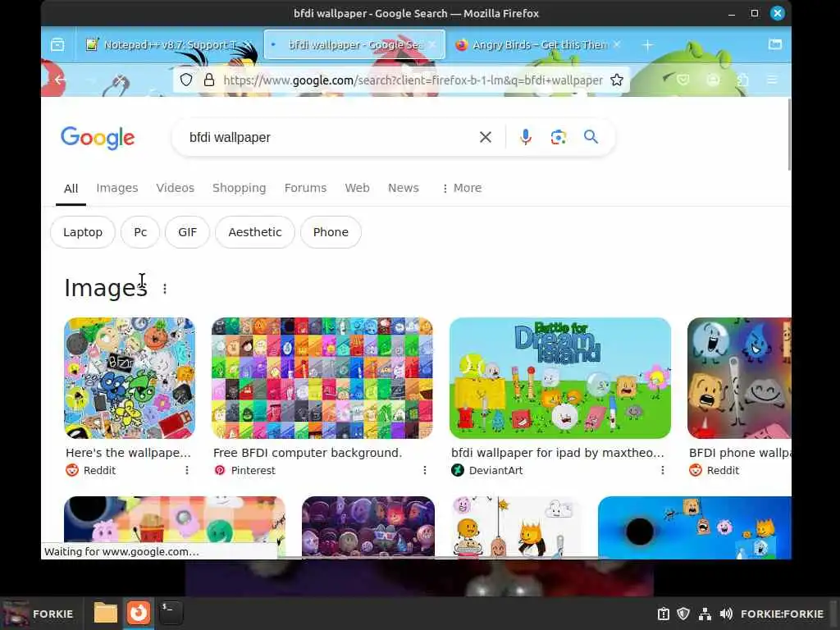The image size is (840, 630).
Task: Submit search with the magnifying glass icon
Action: tap(591, 137)
